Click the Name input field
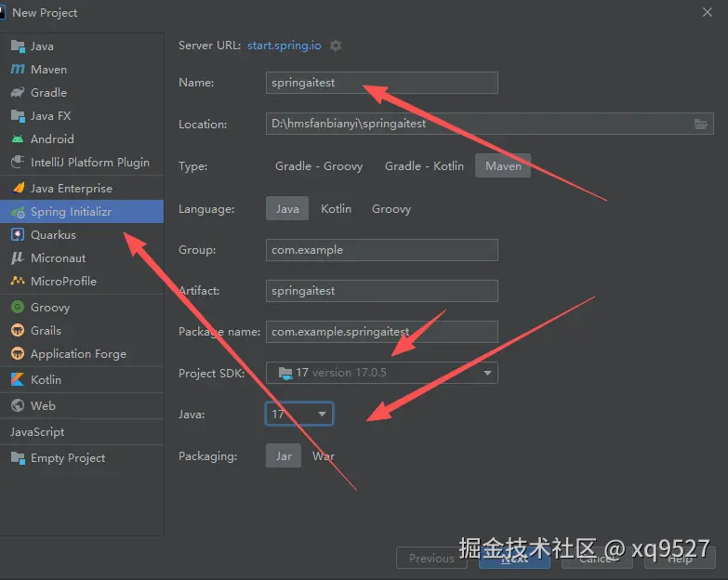Image resolution: width=728 pixels, height=580 pixels. (381, 83)
